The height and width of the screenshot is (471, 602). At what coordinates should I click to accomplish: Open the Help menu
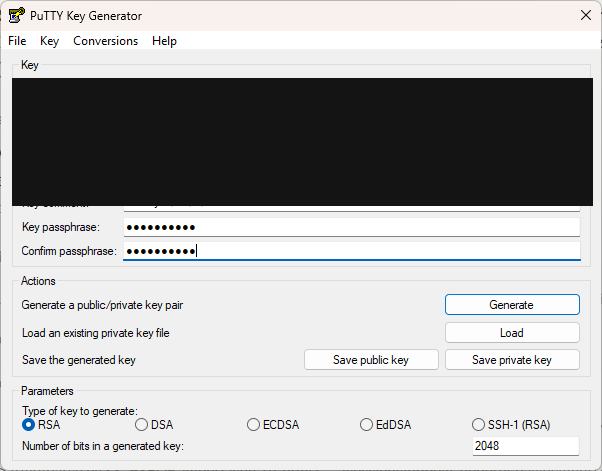164,41
